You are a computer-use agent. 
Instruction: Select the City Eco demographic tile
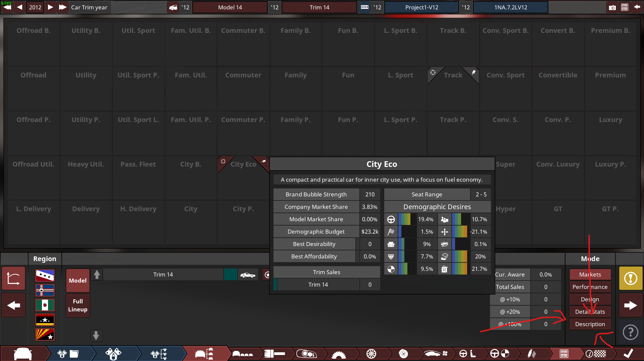pos(243,178)
